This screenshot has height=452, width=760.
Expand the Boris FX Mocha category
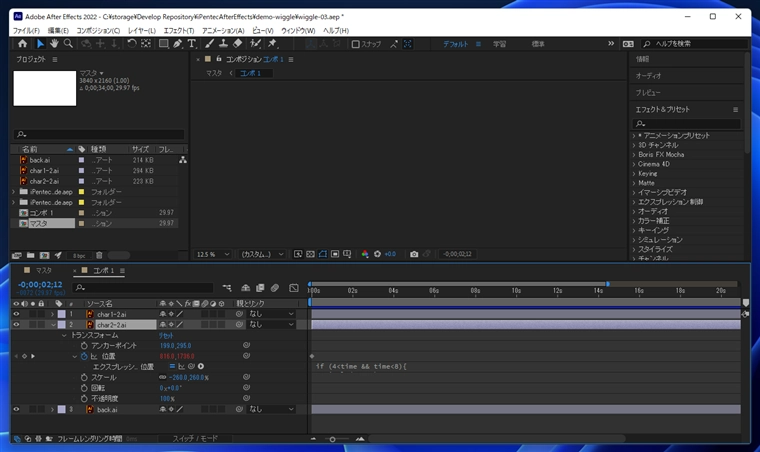(x=633, y=155)
